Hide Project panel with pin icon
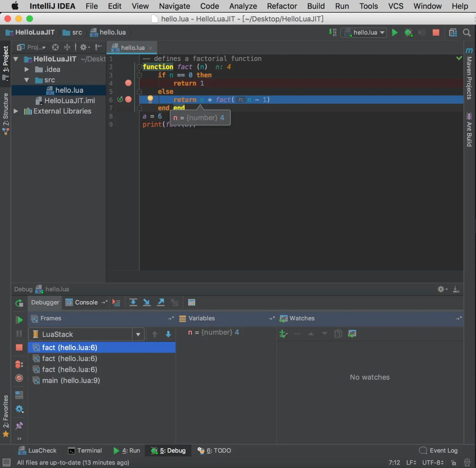Viewport: 476px width, 468px height. click(x=99, y=47)
